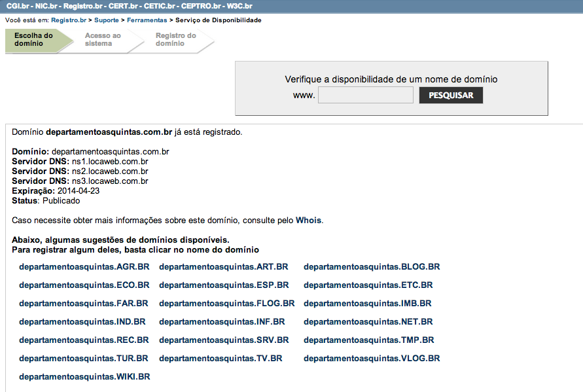
Task: Pick the departamentoasquintas.NET.BR domain
Action: tap(368, 322)
